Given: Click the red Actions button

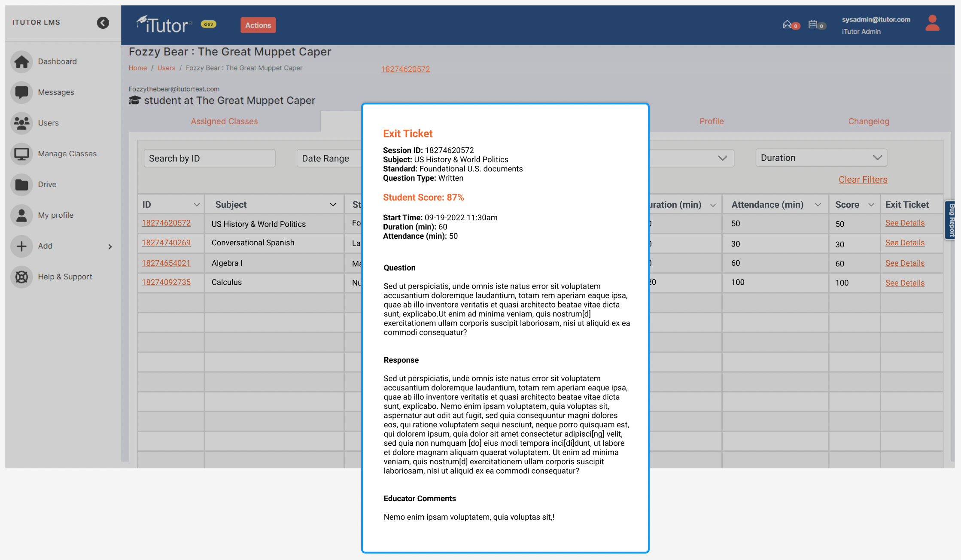Looking at the screenshot, I should (x=258, y=25).
